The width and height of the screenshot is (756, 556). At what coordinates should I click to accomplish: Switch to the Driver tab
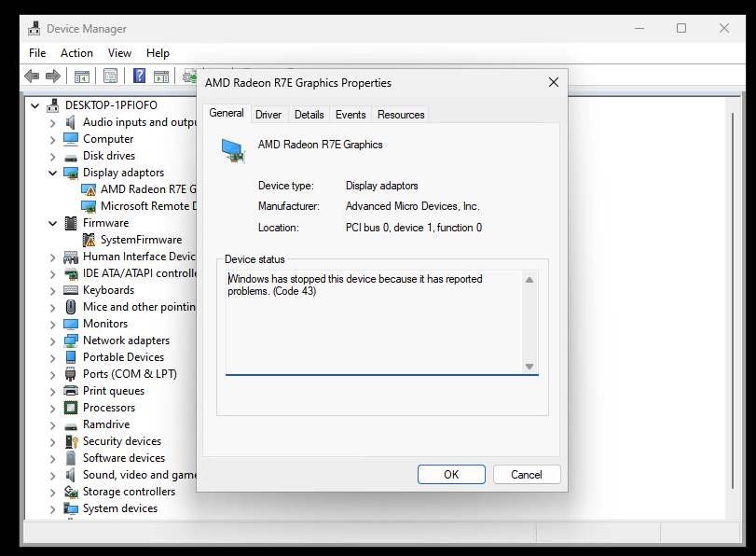point(268,114)
